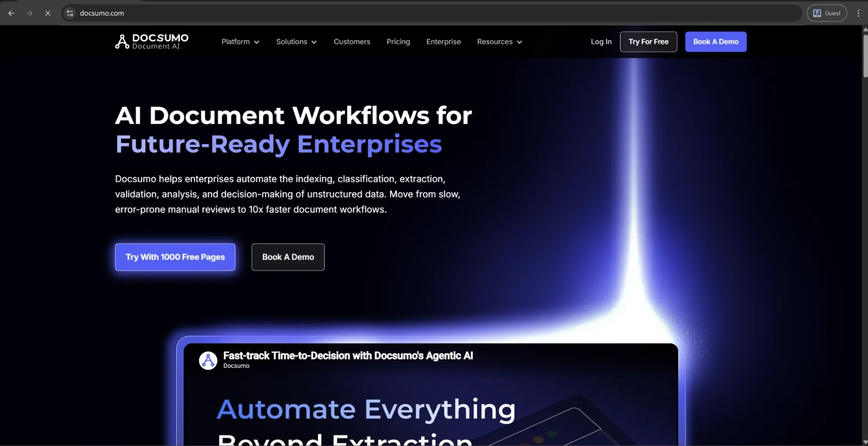
Task: Click the browser forward arrow
Action: pyautogui.click(x=30, y=13)
